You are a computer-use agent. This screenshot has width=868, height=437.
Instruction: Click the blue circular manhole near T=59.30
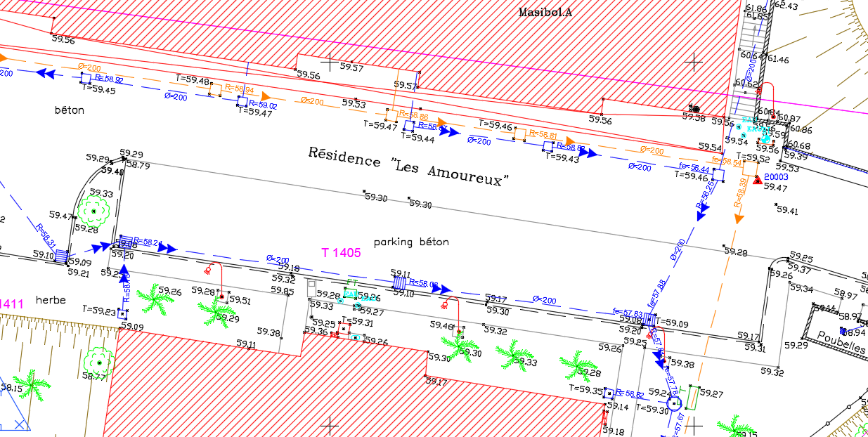(675, 403)
